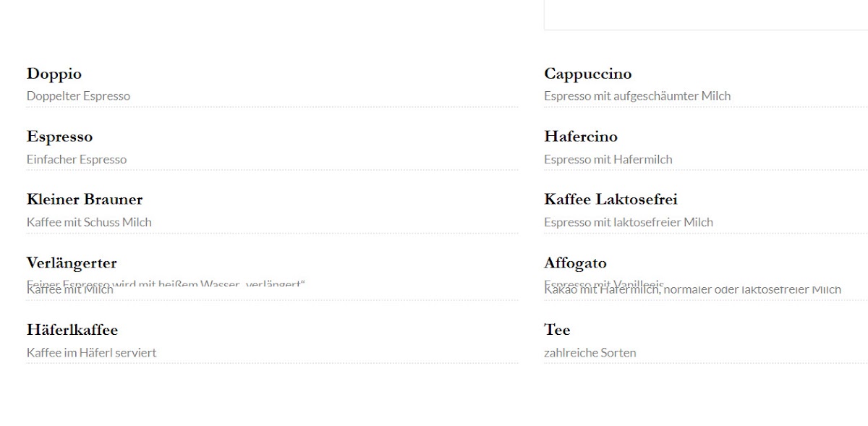Select the 'Kaffee mit Schuss Milch' text
The width and height of the screenshot is (868, 426).
[89, 223]
